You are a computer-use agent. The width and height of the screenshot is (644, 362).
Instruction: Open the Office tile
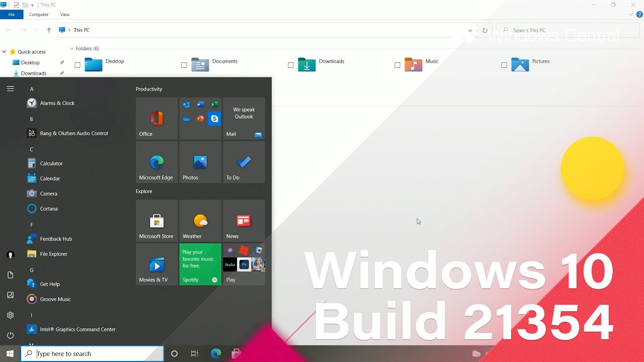pos(156,119)
